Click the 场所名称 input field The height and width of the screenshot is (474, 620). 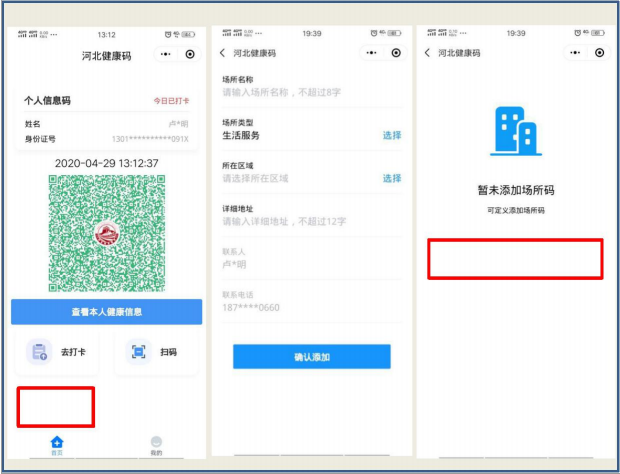pyautogui.click(x=312, y=93)
